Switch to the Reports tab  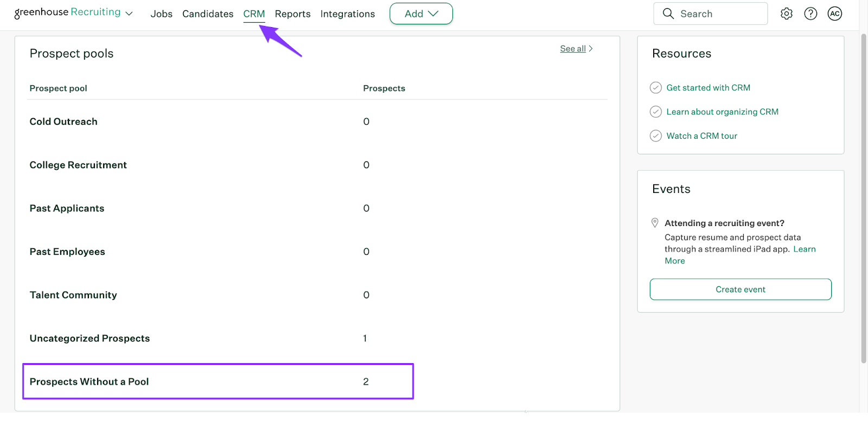tap(292, 14)
